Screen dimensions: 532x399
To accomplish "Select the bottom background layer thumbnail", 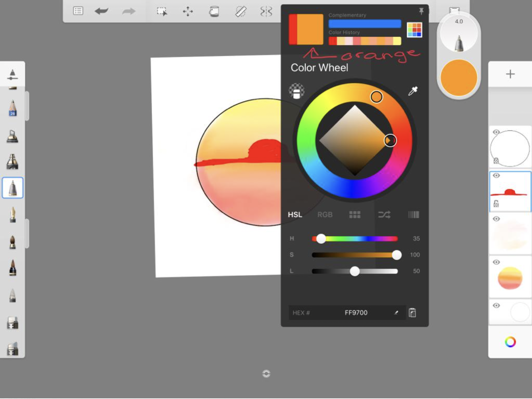I will click(510, 312).
